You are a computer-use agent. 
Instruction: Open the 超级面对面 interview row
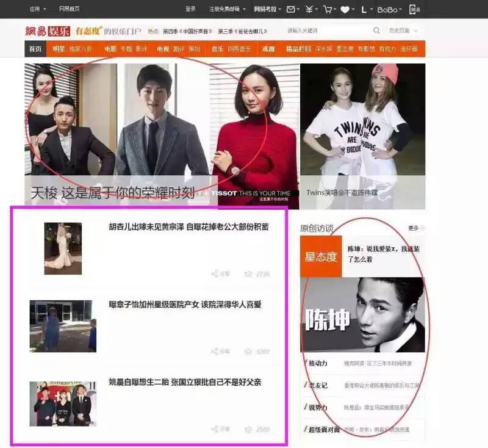point(362,429)
